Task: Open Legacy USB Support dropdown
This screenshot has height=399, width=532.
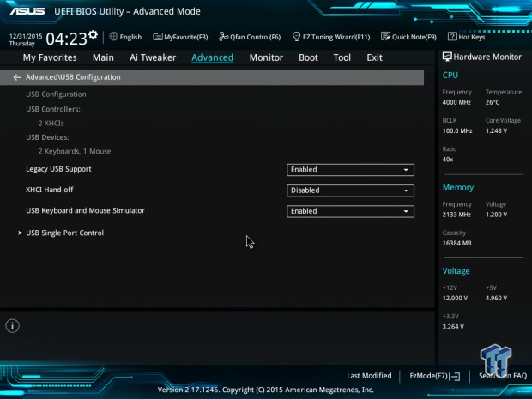Action: tap(350, 170)
